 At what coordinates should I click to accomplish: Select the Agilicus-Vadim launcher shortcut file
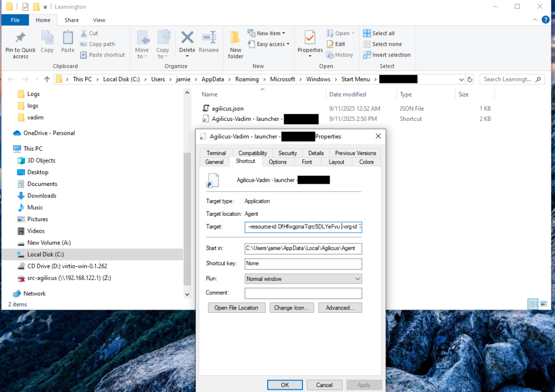260,119
